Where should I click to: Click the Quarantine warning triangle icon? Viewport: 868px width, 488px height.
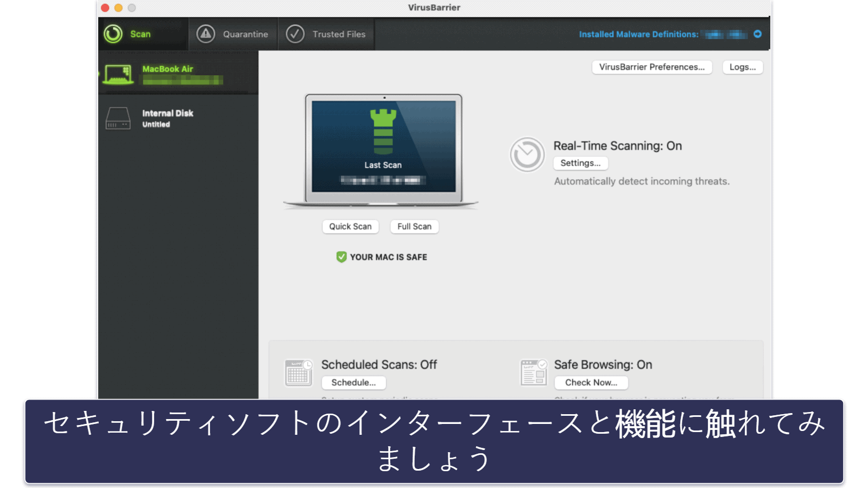click(206, 34)
